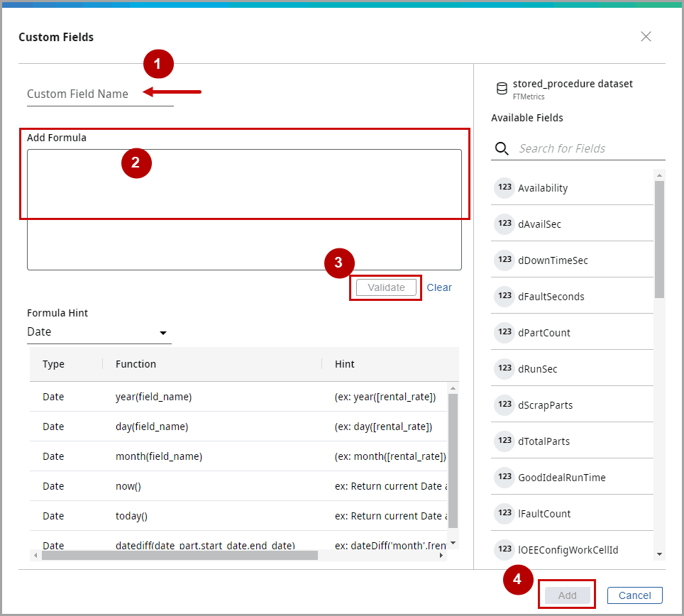Click the numeric type icon beside Availability

click(504, 187)
